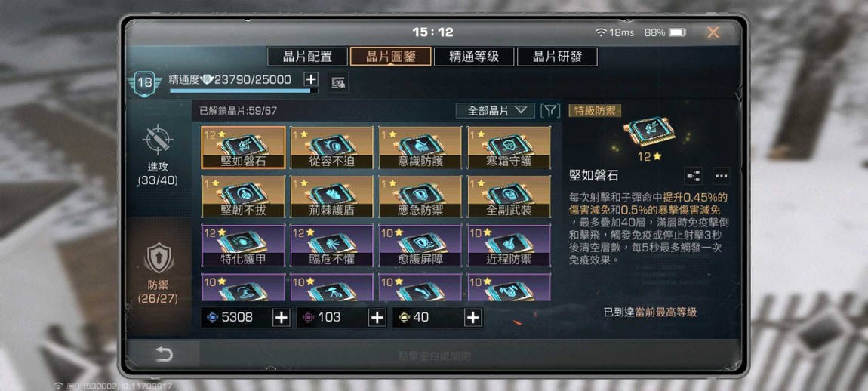Select the 堅如磐石 chip card
The width and height of the screenshot is (868, 391).
[244, 147]
